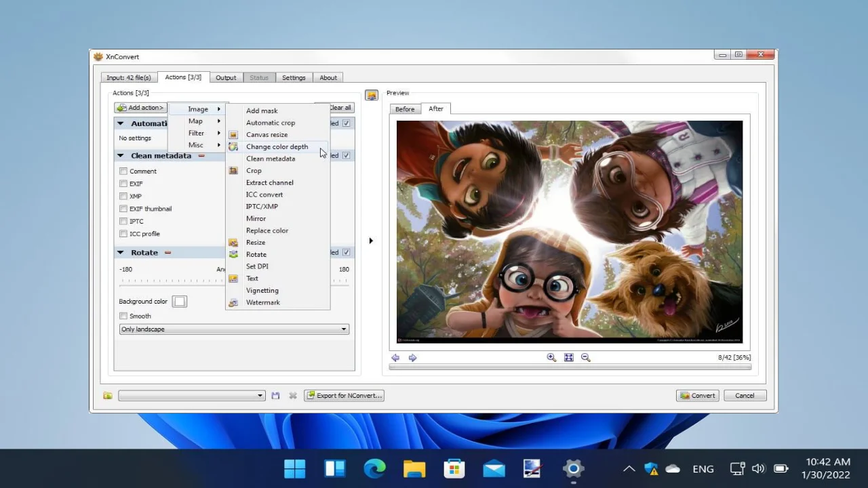Switch to the Output tab
The width and height of the screenshot is (868, 488).
pos(226,77)
